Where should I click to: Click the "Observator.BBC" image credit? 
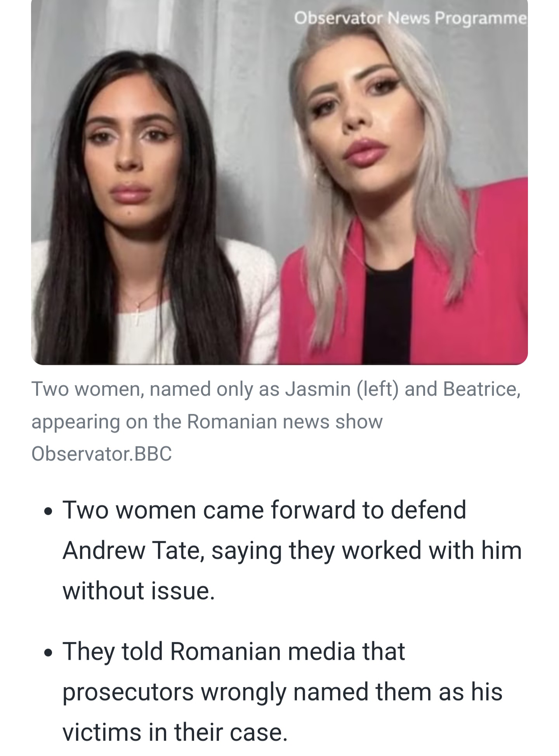(x=102, y=453)
